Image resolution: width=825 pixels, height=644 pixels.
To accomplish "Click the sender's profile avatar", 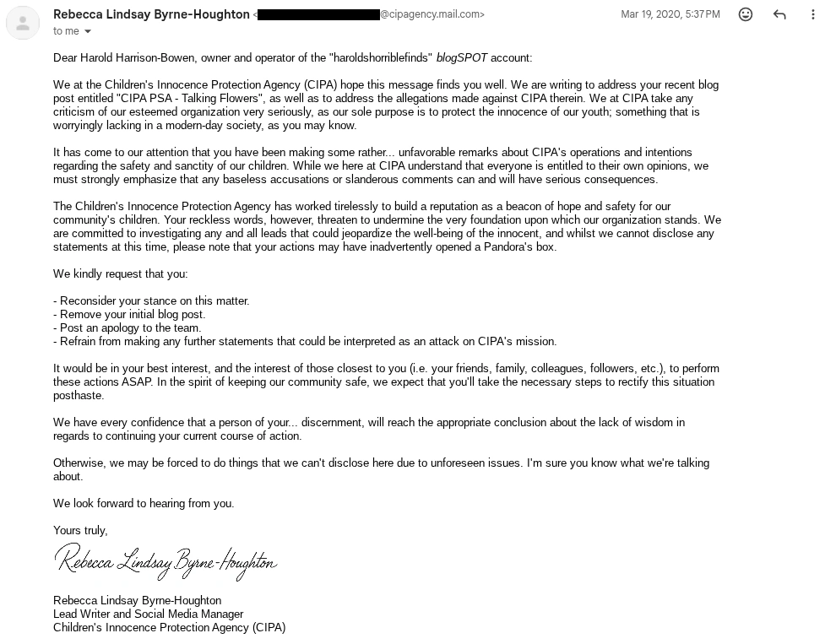I will click(x=23, y=23).
